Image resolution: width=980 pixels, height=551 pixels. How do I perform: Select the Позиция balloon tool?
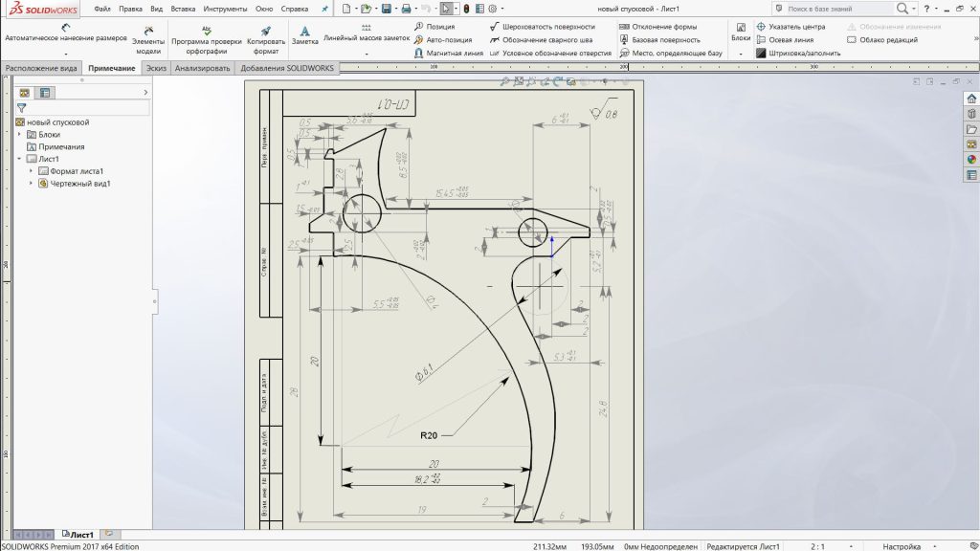click(x=434, y=27)
